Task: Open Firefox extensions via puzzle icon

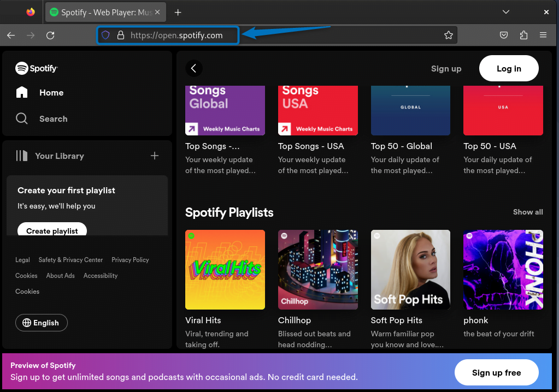Action: coord(523,35)
